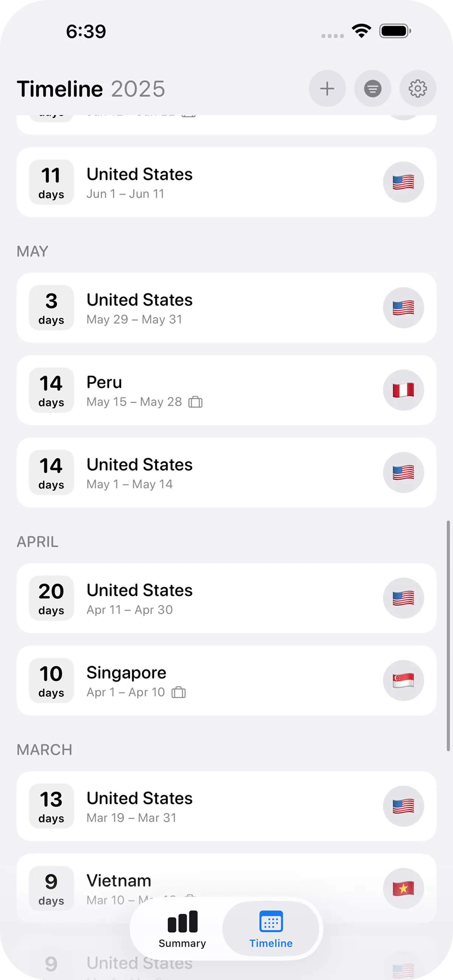Image resolution: width=453 pixels, height=980 pixels.
Task: Tap briefcase icon on Singapore trip
Action: coord(179,692)
